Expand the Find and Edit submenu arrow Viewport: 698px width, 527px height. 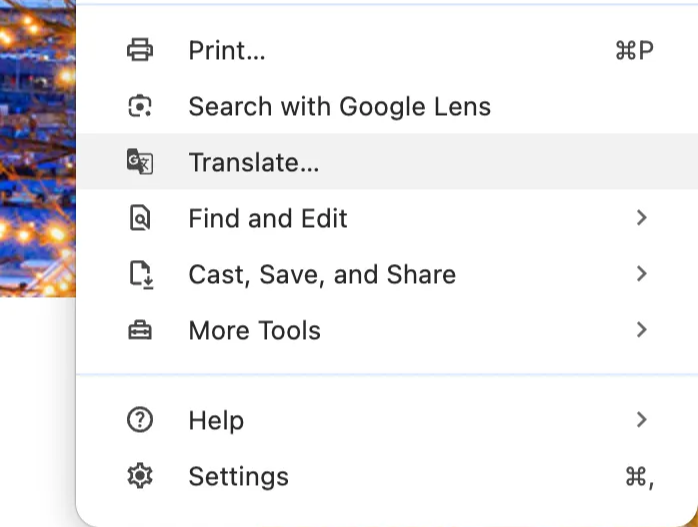tap(642, 218)
